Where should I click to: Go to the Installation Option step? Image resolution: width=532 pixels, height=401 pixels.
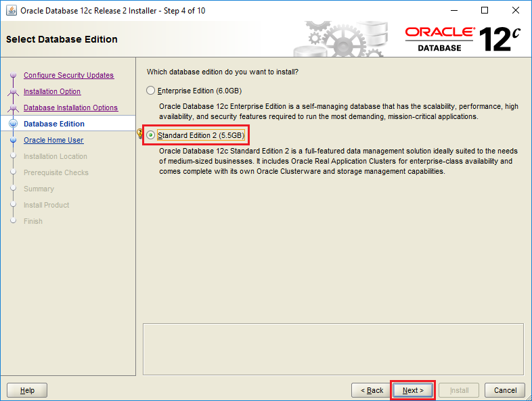(x=52, y=91)
